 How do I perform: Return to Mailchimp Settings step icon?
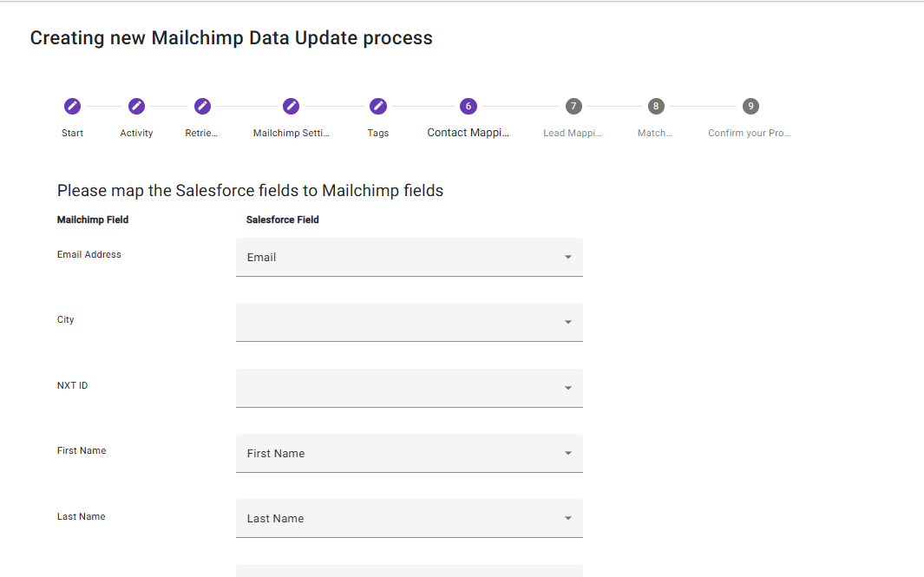tap(292, 106)
